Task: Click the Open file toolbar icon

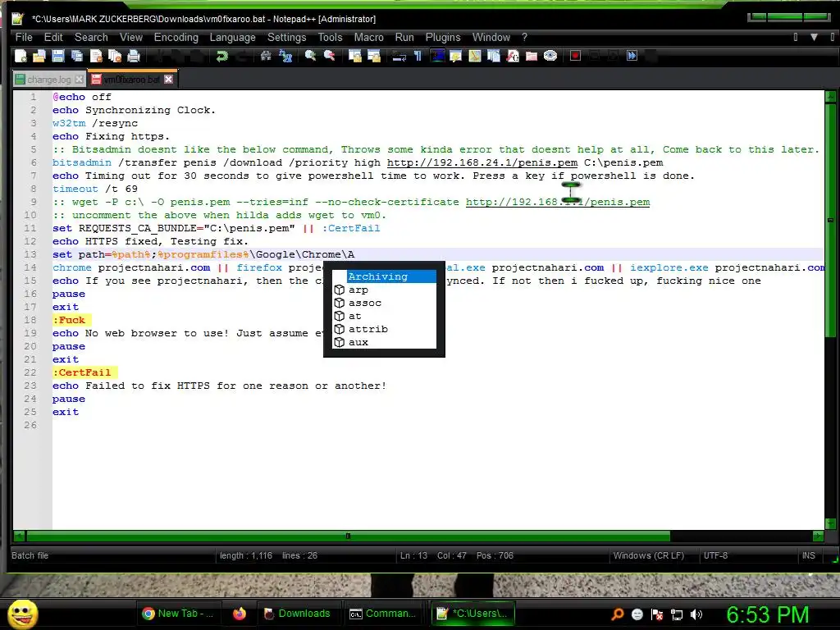Action: coord(39,56)
